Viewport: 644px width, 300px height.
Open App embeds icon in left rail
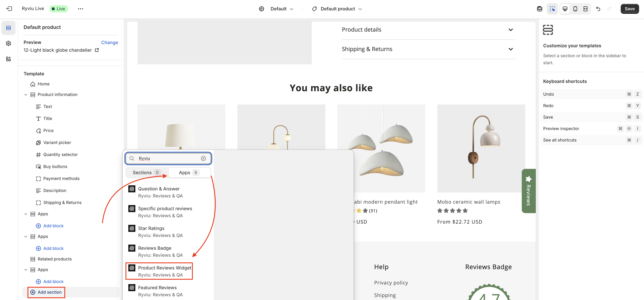tap(8, 59)
